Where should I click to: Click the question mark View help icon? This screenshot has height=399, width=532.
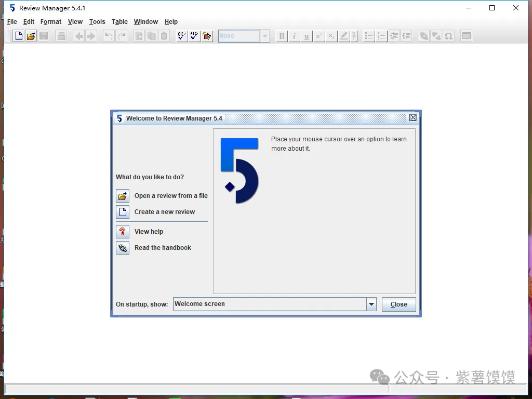[x=123, y=232]
